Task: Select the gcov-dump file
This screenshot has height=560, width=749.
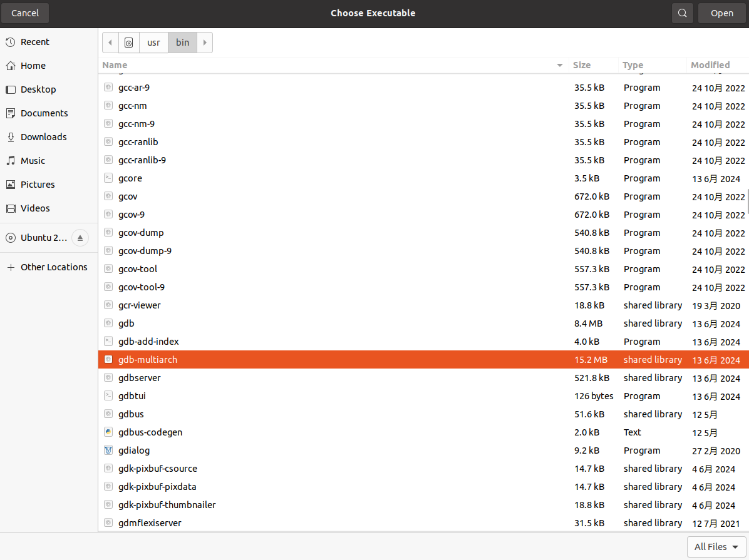Action: click(423, 233)
